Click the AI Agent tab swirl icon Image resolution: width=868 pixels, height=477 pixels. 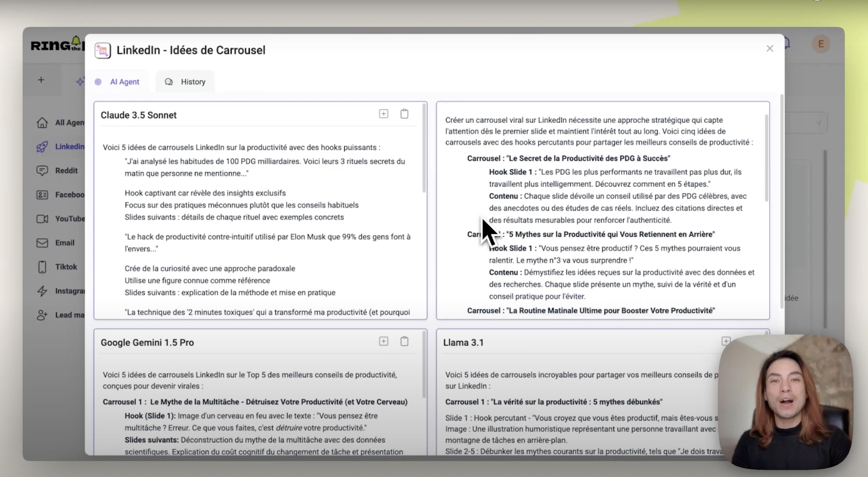[98, 82]
